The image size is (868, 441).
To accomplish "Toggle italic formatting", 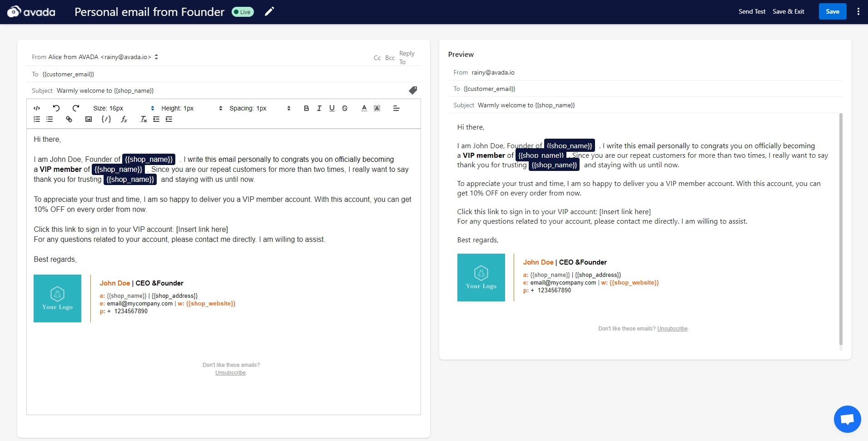I will tap(319, 108).
